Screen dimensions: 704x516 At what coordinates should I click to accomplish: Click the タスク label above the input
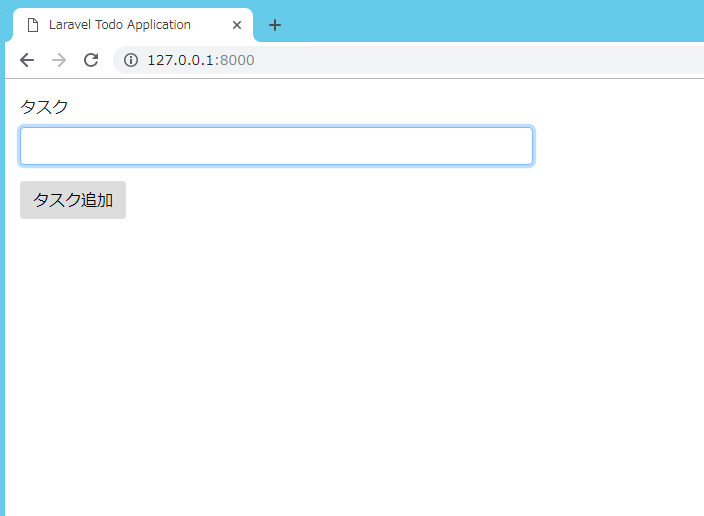click(x=44, y=107)
